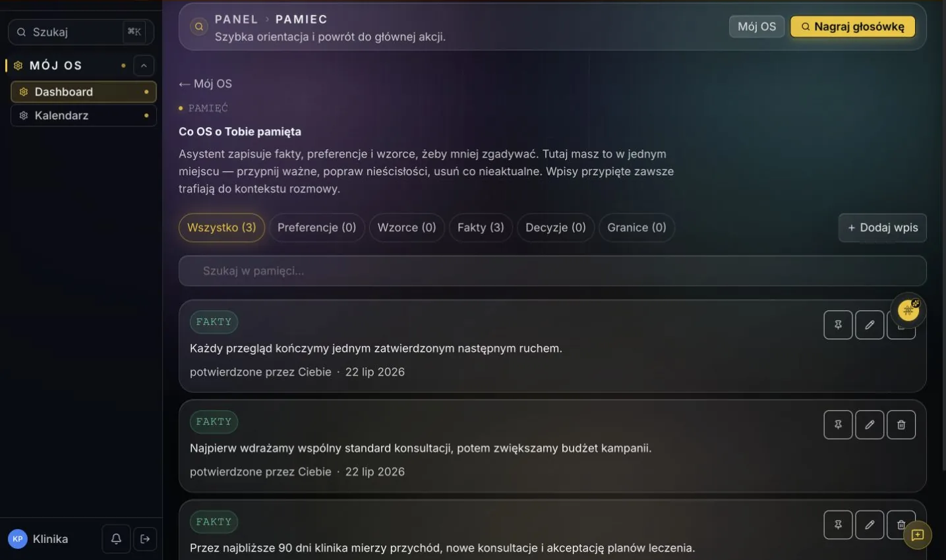Go back via the '← Mój OS' link
The height and width of the screenshot is (560, 946).
point(206,84)
